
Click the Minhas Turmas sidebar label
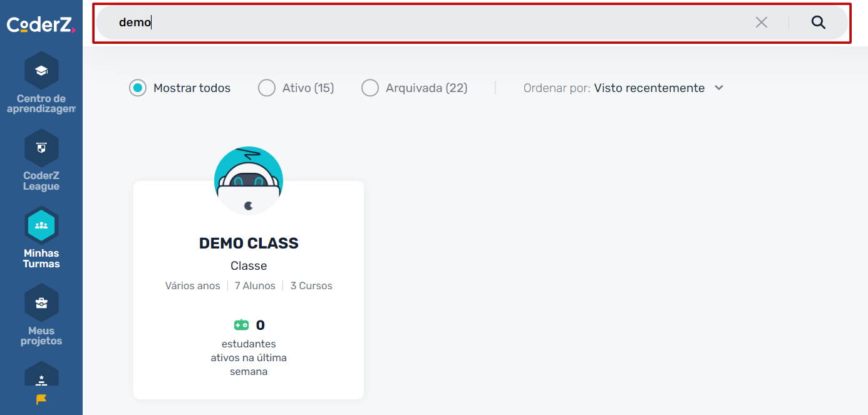pyautogui.click(x=41, y=259)
